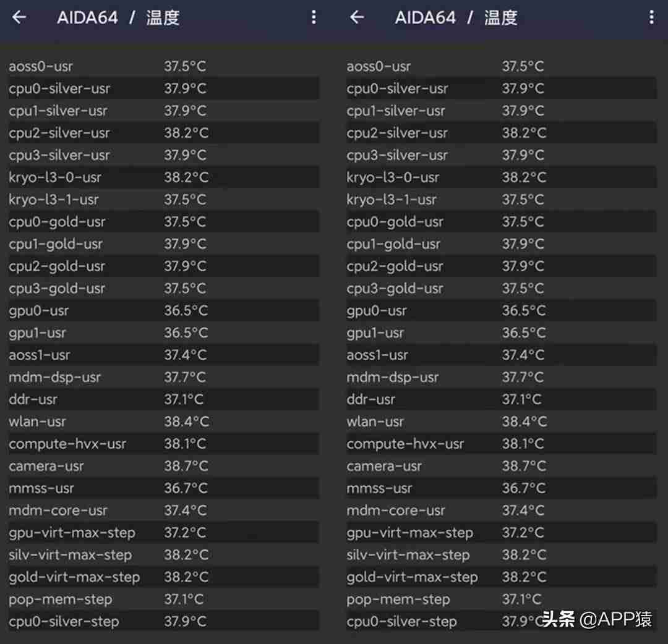Select cpu1-silver-usr row in right panel
This screenshot has width=668, height=644.
(501, 110)
